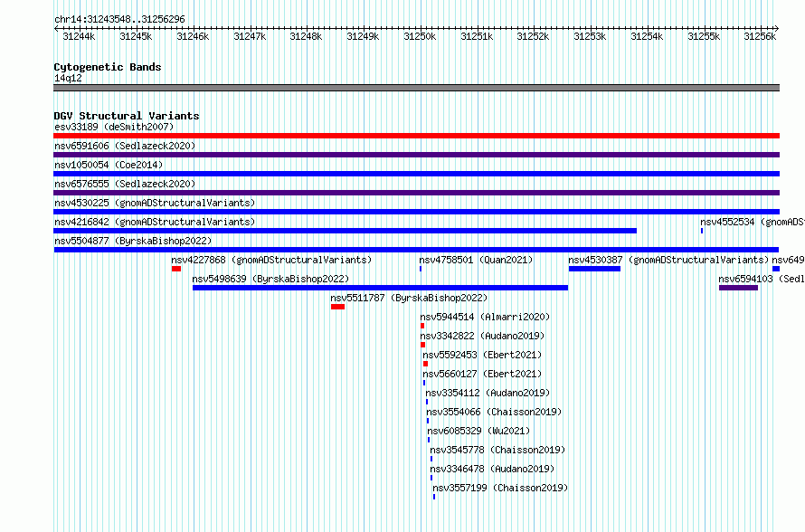Click the nsv6594103 variant label
Viewport: 805px width, 532px height.
(x=762, y=279)
